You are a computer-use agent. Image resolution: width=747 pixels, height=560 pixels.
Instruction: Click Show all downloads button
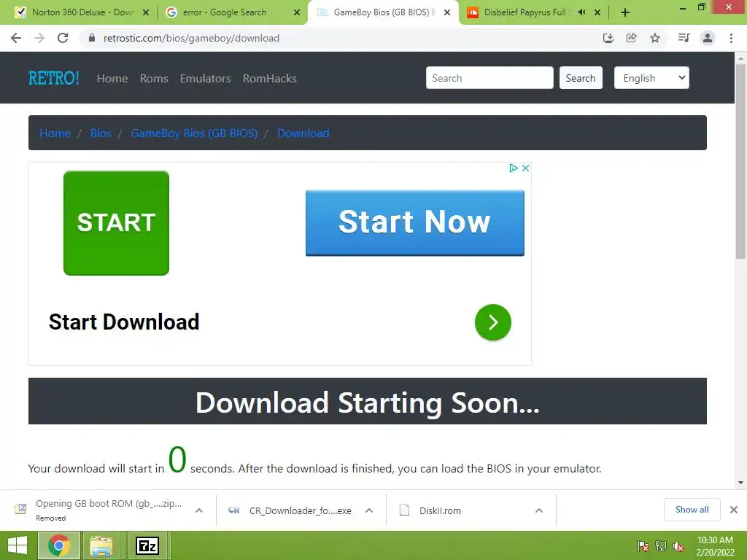(x=692, y=510)
